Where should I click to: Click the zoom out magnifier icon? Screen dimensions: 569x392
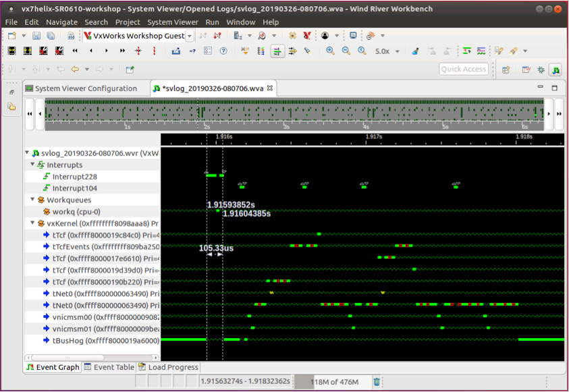coord(346,51)
